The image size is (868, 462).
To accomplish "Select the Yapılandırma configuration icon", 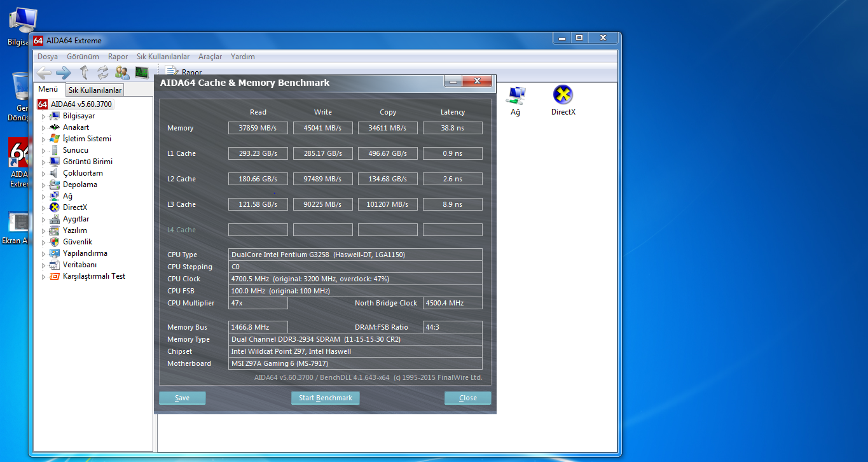I will (55, 253).
